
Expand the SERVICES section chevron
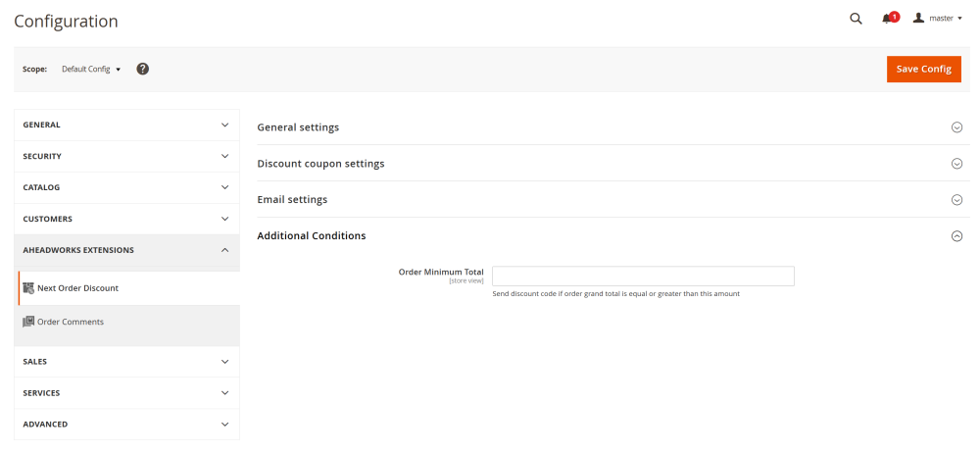[x=225, y=393]
